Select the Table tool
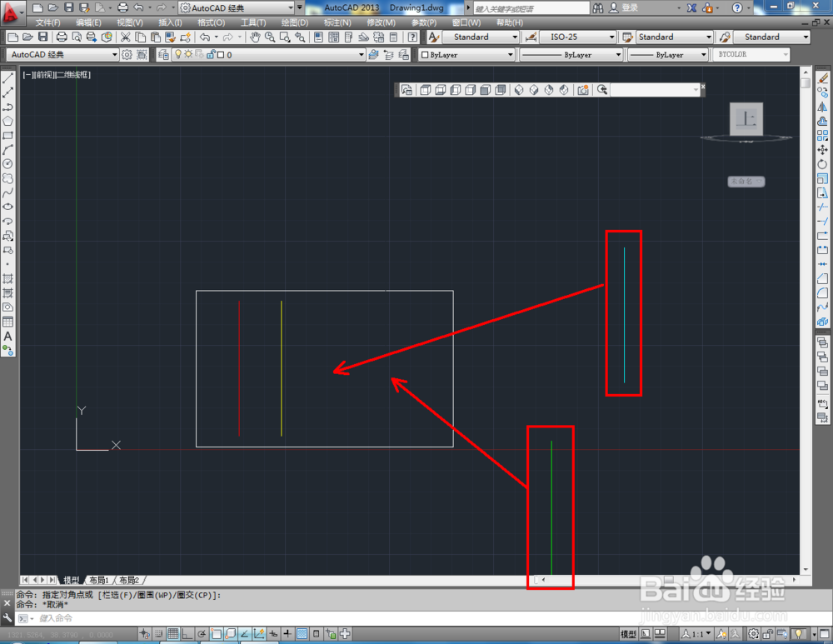The height and width of the screenshot is (644, 833). (8, 322)
